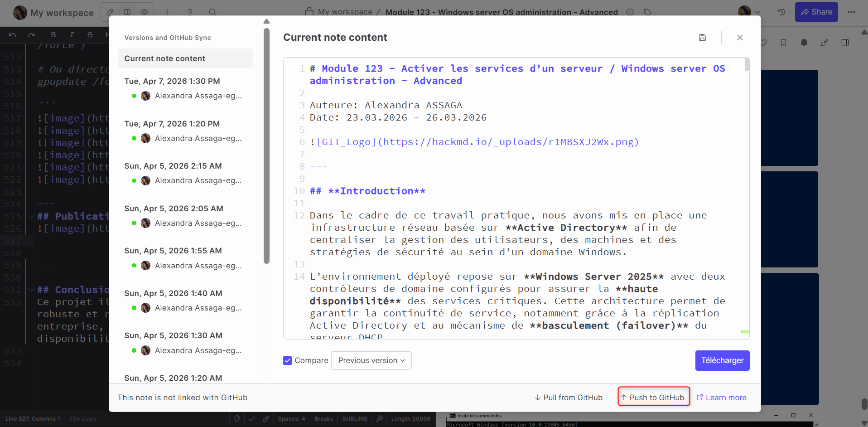Viewport: 868px width, 427px height.
Task: Select the split view mode icon
Action: tap(127, 12)
